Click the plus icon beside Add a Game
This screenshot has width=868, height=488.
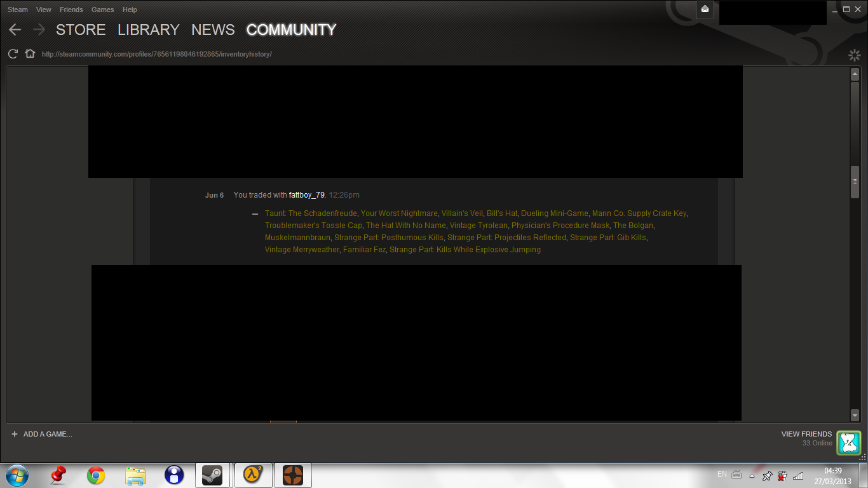(x=15, y=434)
